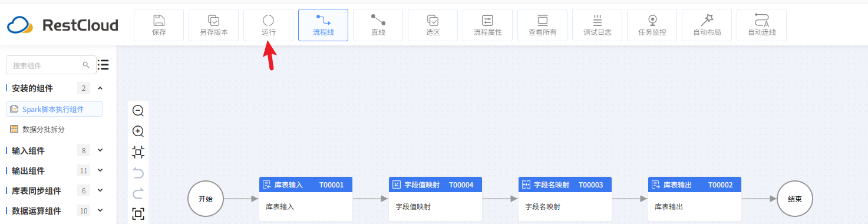Toggle the component list view icon
This screenshot has width=868, height=224.
click(x=103, y=65)
